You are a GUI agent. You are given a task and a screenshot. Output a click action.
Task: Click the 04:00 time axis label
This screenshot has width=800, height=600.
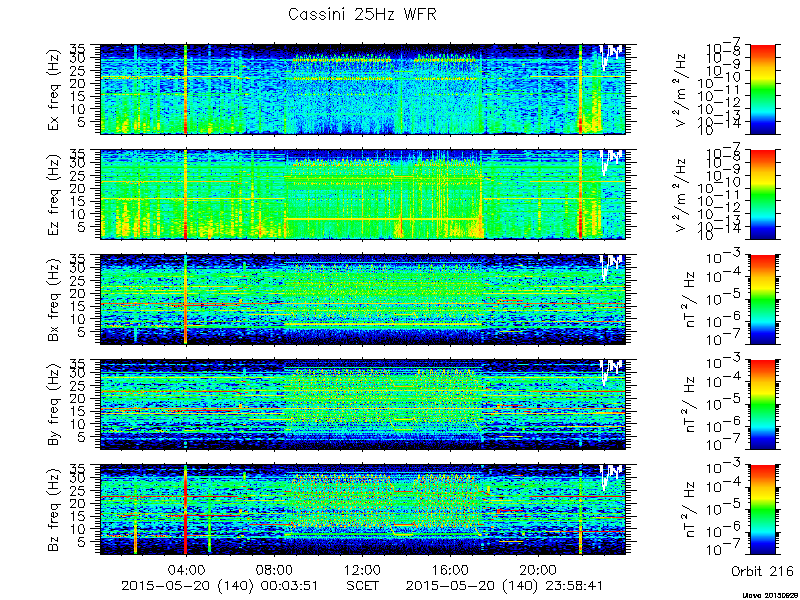coord(188,569)
